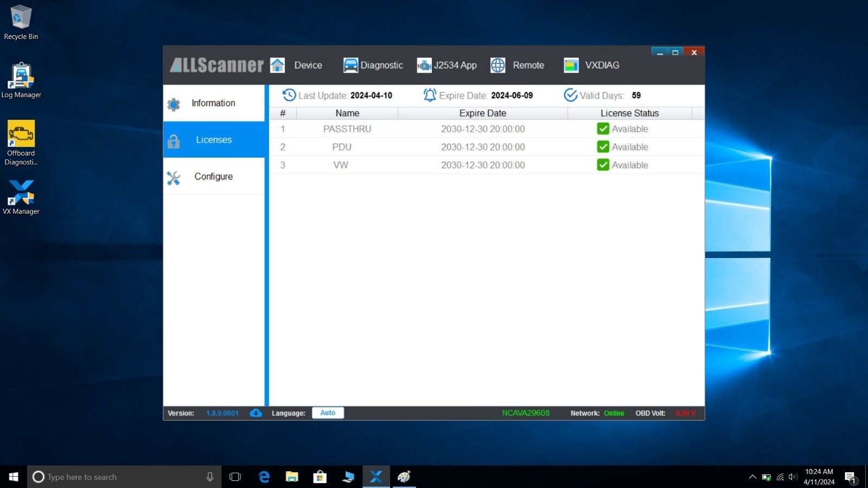Screen dimensions: 868x488
Task: Click the VX Manager taskbar icon
Action: tap(376, 477)
